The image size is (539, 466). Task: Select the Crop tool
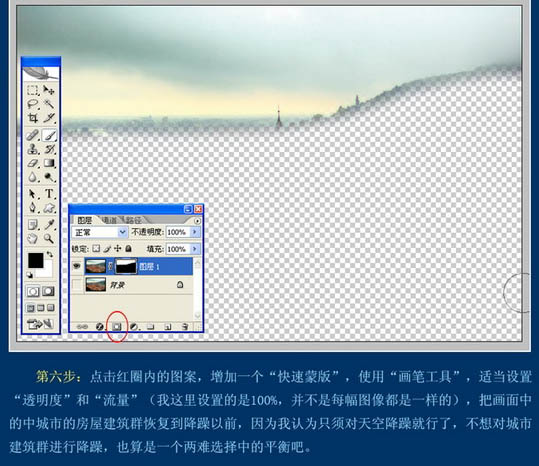33,118
